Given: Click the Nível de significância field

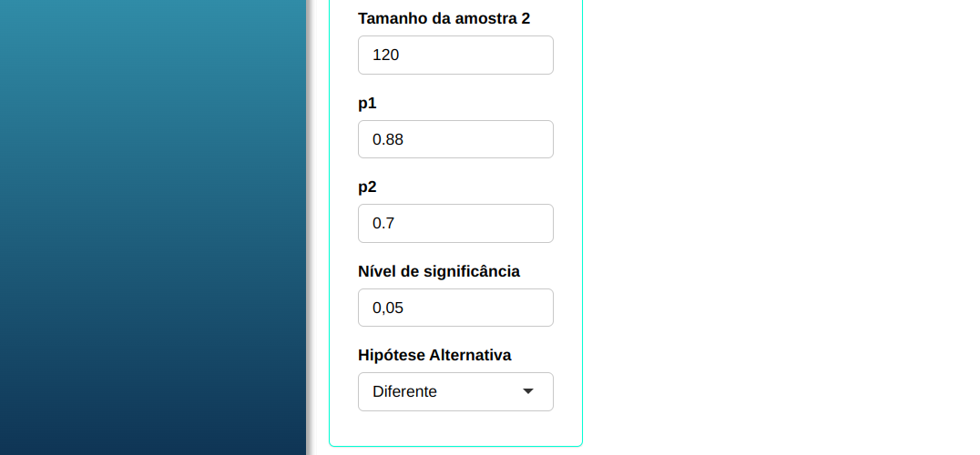Looking at the screenshot, I should pos(455,308).
